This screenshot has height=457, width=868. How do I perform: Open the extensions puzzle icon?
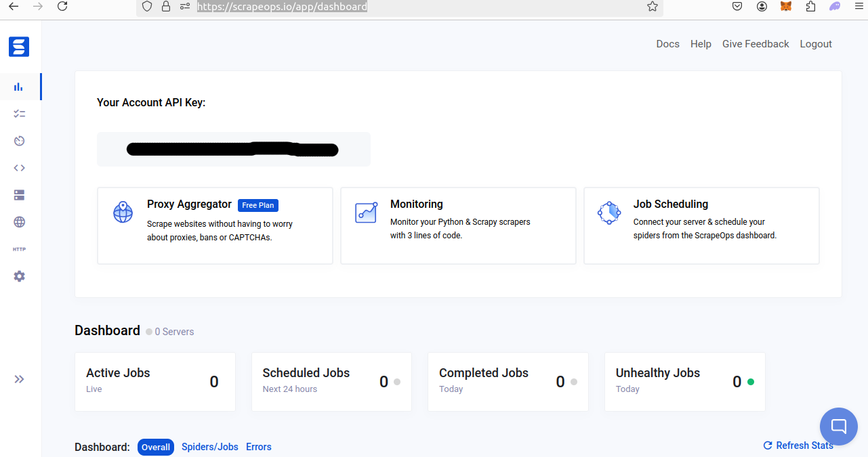pos(810,6)
